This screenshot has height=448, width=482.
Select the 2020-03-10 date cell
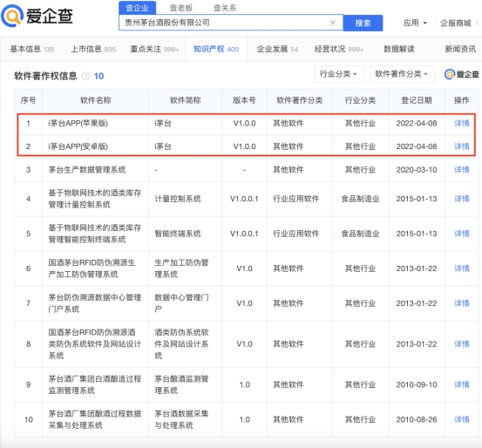point(417,170)
